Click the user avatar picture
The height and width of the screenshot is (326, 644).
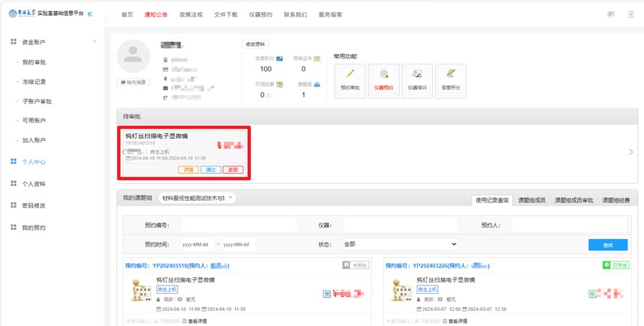133,55
